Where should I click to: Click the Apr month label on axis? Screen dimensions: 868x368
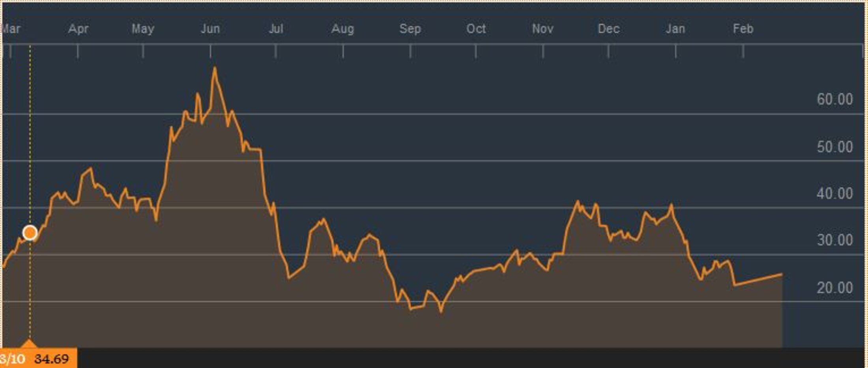(x=78, y=29)
